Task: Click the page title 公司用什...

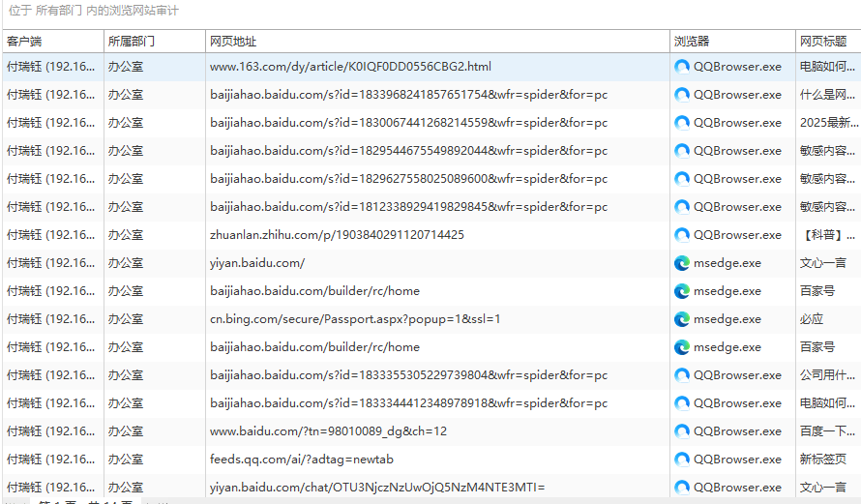Action: (827, 375)
